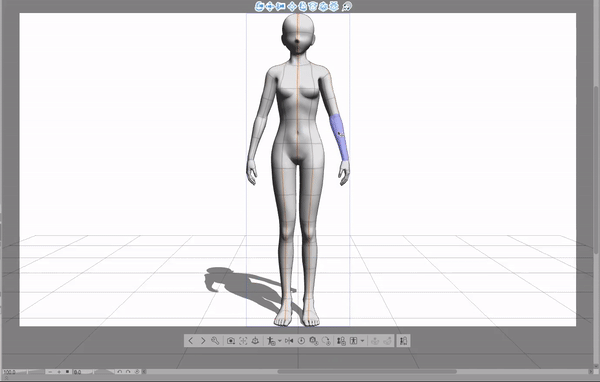Flip the pose horizontally
The height and width of the screenshot is (382, 600).
coord(289,341)
